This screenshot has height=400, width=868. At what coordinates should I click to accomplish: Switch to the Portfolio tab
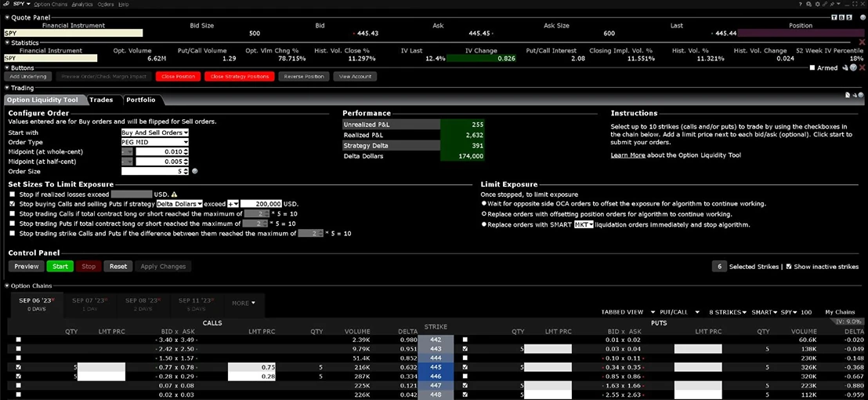point(140,100)
